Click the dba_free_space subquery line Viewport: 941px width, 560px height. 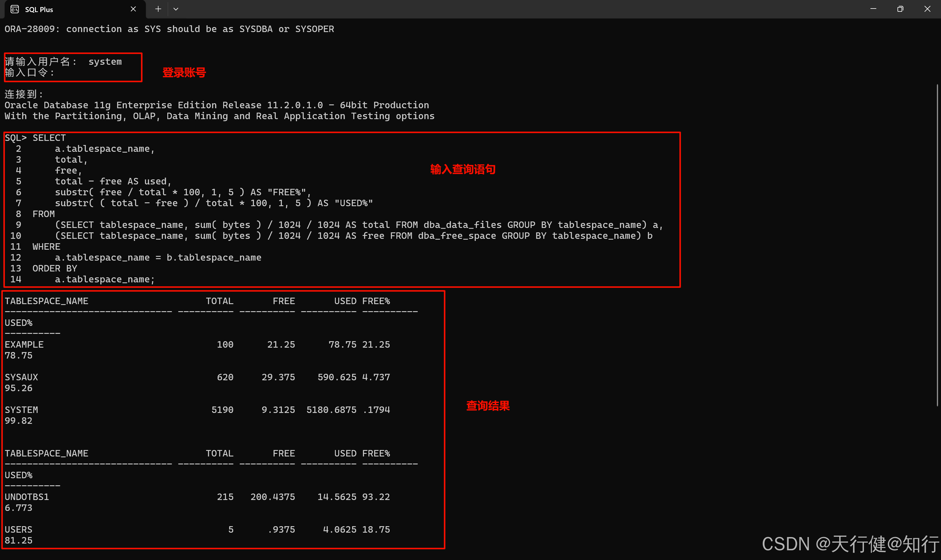tap(353, 236)
